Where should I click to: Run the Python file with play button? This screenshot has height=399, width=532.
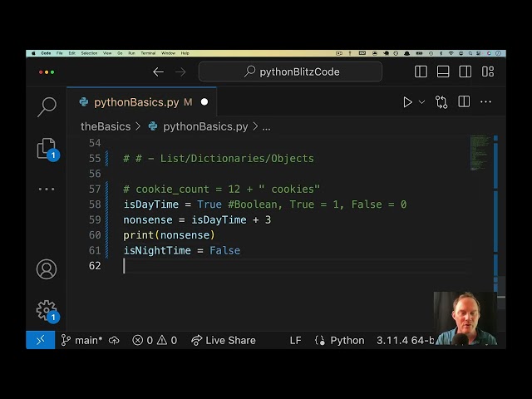point(407,101)
